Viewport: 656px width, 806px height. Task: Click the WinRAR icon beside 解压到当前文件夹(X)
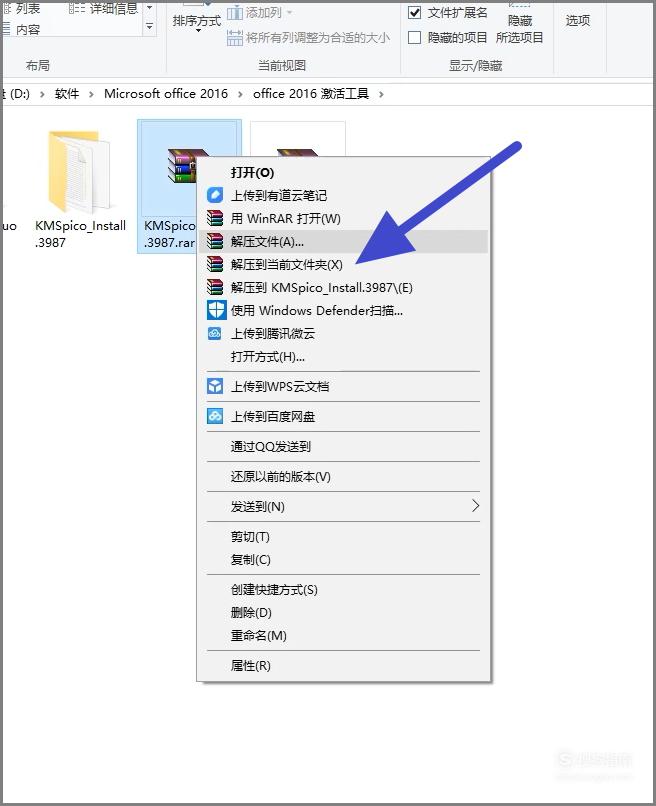click(x=215, y=264)
